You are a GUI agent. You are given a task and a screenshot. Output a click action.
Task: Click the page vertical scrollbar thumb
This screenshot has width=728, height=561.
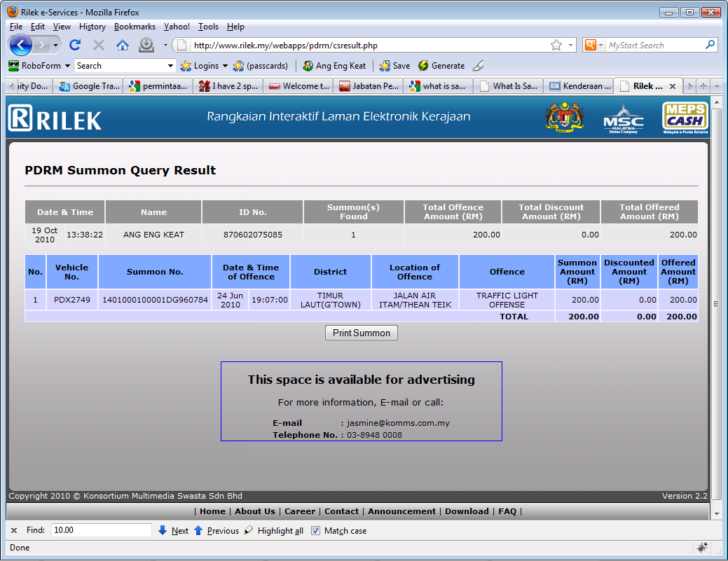716,303
